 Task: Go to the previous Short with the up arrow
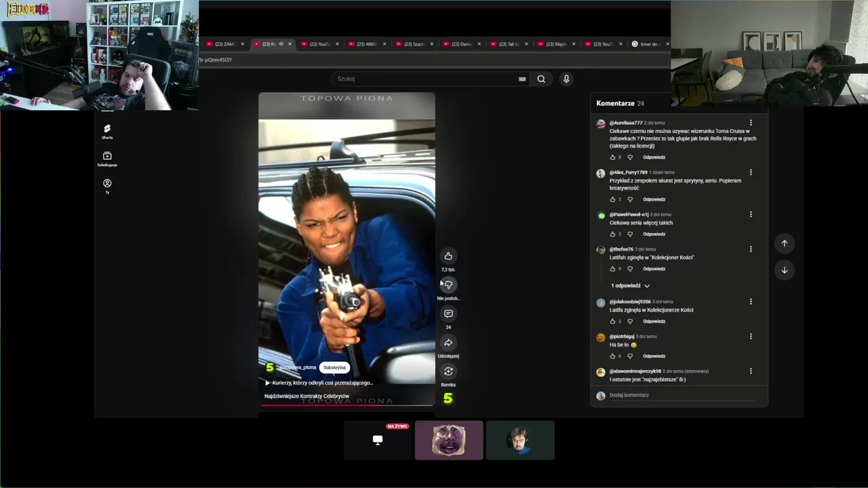[x=785, y=243]
